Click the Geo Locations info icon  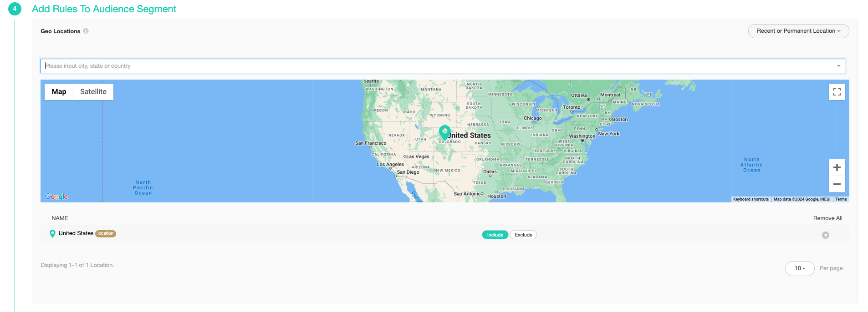tap(86, 31)
